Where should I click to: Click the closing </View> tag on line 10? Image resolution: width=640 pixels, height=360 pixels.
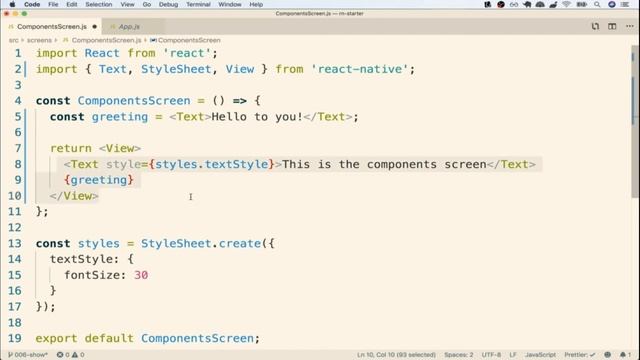(x=74, y=196)
